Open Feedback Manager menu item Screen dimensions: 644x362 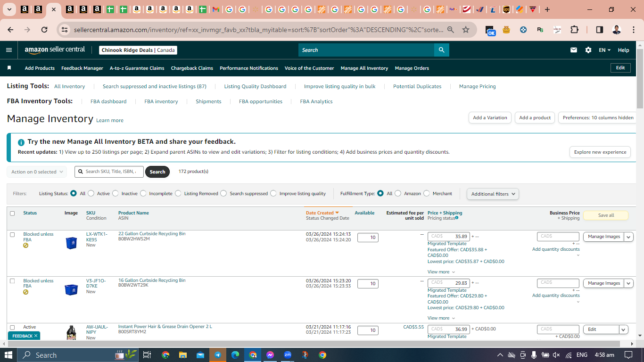(82, 68)
